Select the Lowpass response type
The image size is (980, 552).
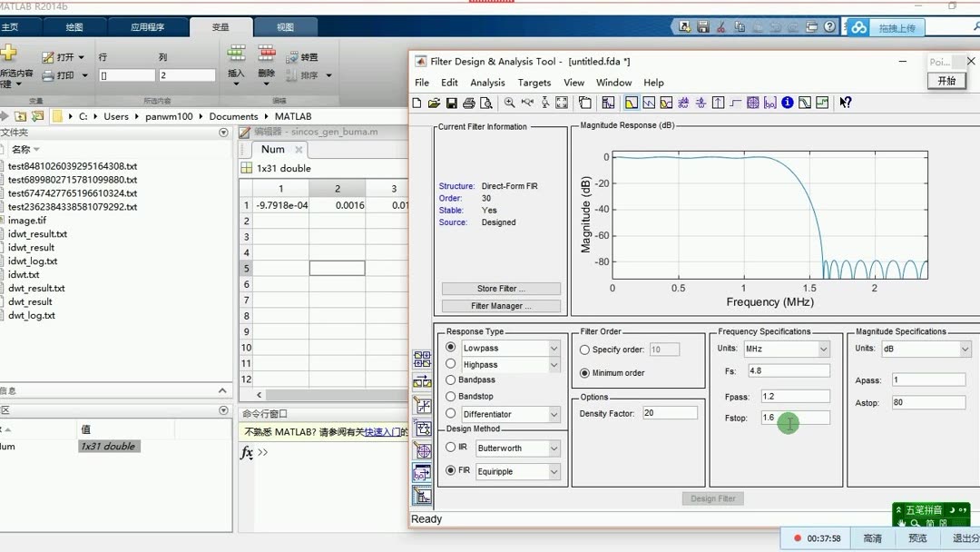coord(451,348)
